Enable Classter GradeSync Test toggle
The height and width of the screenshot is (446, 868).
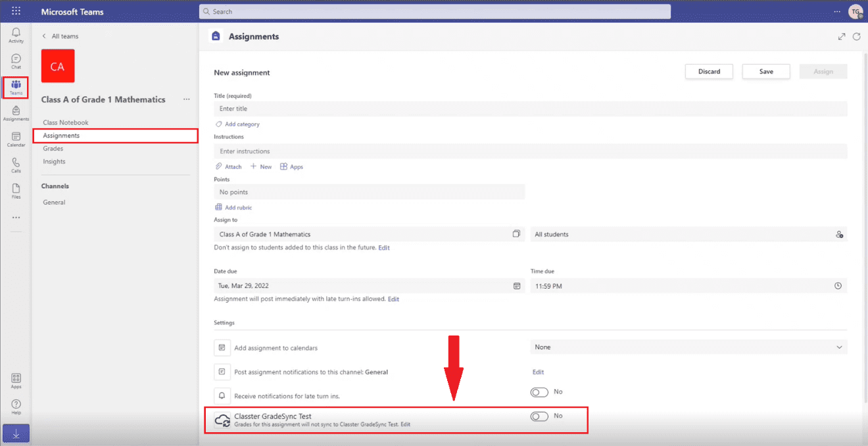[539, 416]
